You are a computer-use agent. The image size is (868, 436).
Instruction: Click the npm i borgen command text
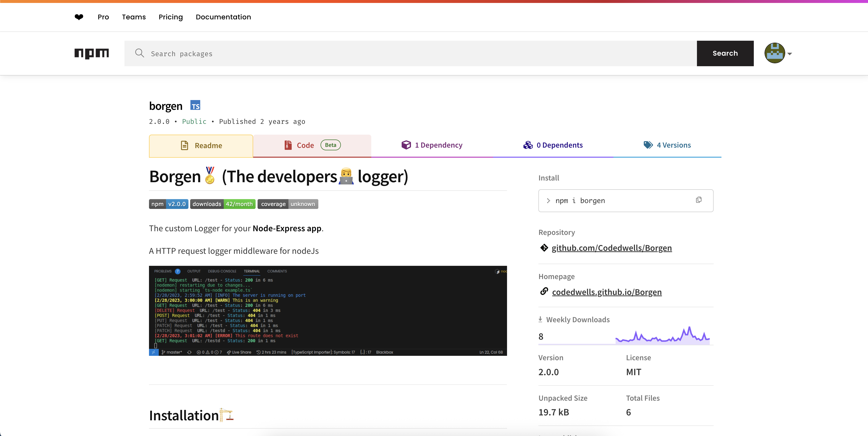(x=580, y=201)
